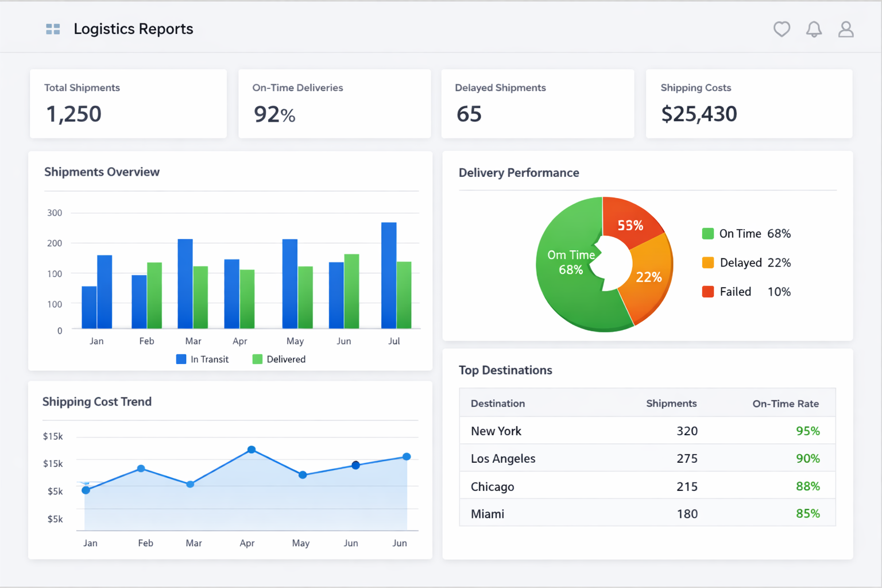The image size is (882, 588).
Task: Select the Delivered legend marker
Action: 257,359
